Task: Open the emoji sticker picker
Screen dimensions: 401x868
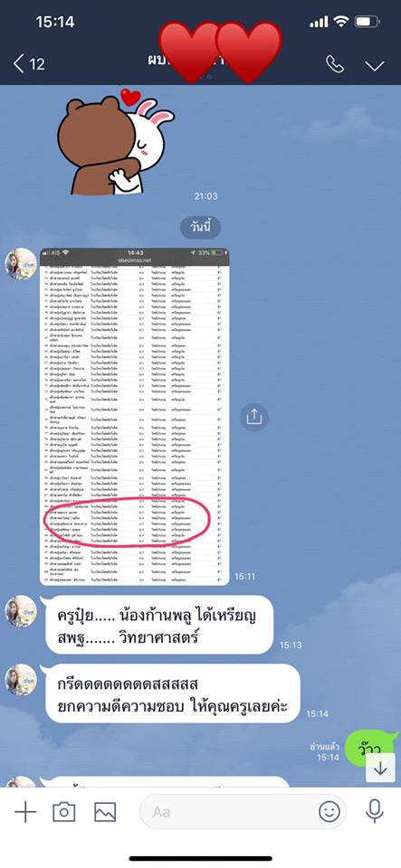Action: coord(329,812)
